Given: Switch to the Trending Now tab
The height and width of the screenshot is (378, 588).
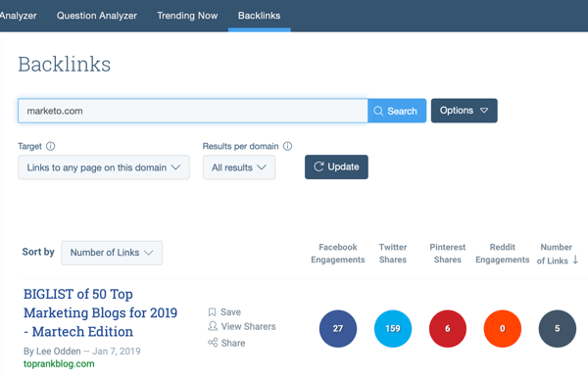Looking at the screenshot, I should click(187, 16).
